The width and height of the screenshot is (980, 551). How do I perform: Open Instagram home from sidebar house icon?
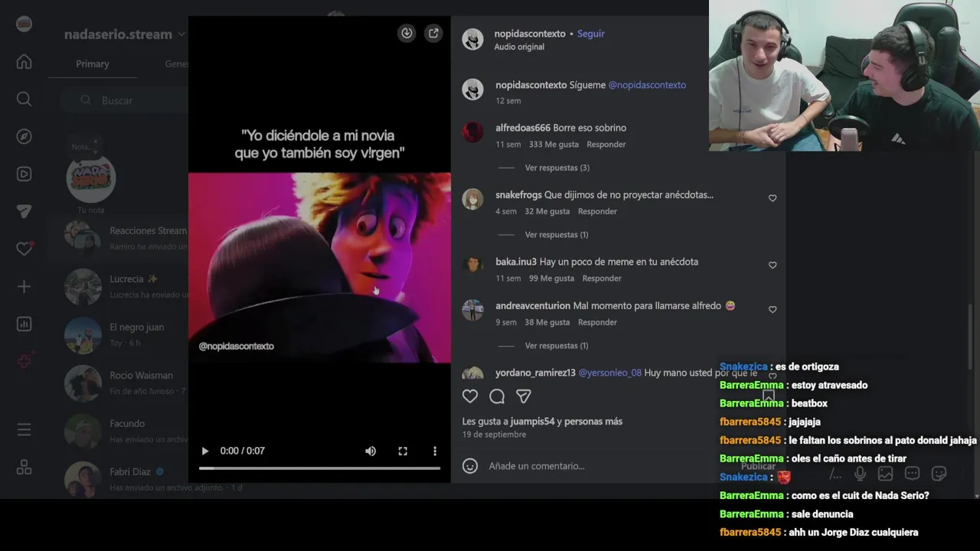tap(24, 62)
